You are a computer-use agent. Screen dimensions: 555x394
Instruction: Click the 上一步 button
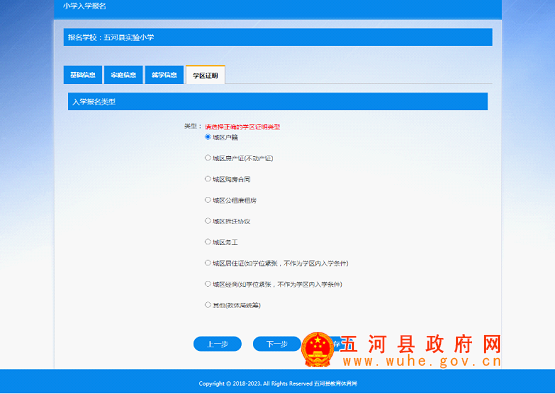point(217,344)
